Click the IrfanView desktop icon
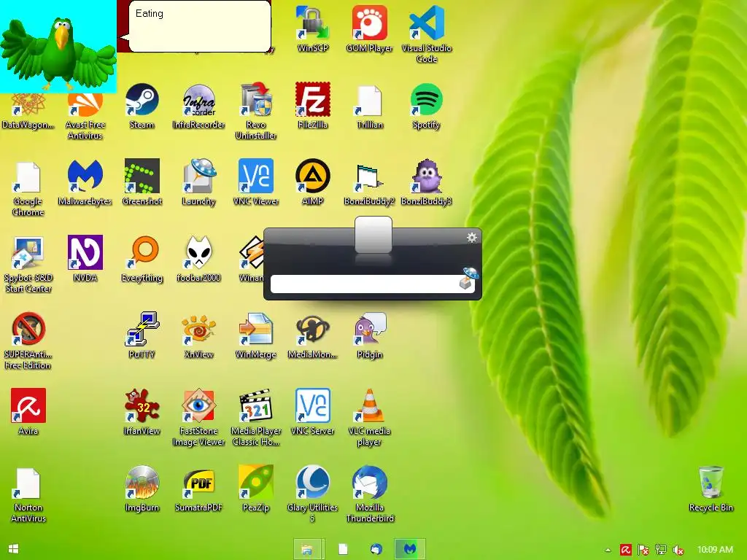This screenshot has width=747, height=560. point(142,412)
